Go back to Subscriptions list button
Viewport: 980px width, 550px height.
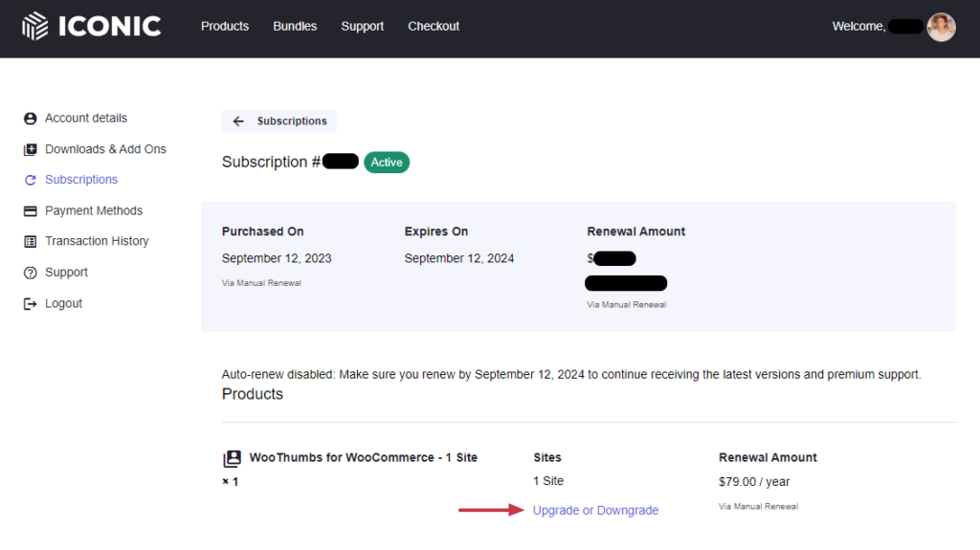pyautogui.click(x=279, y=121)
